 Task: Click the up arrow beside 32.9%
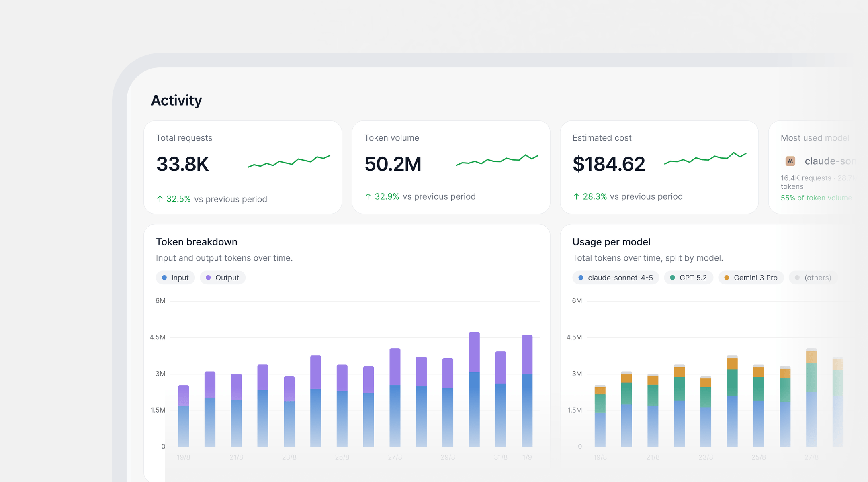[368, 196]
